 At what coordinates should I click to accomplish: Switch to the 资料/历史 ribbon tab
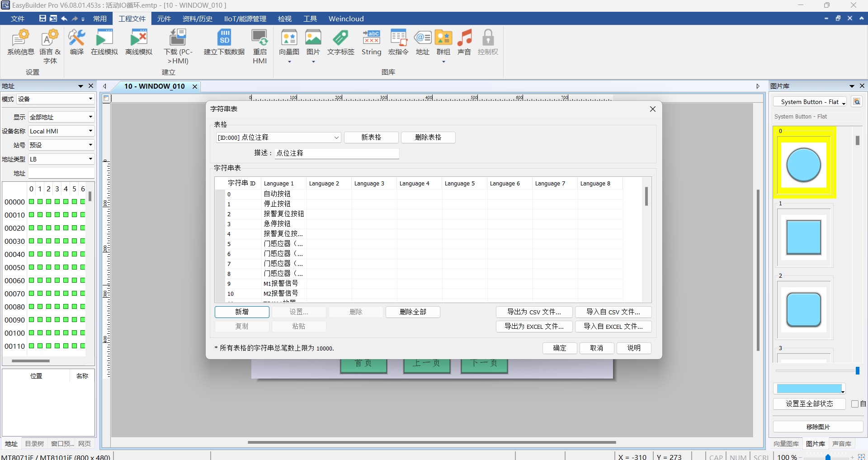(x=198, y=19)
